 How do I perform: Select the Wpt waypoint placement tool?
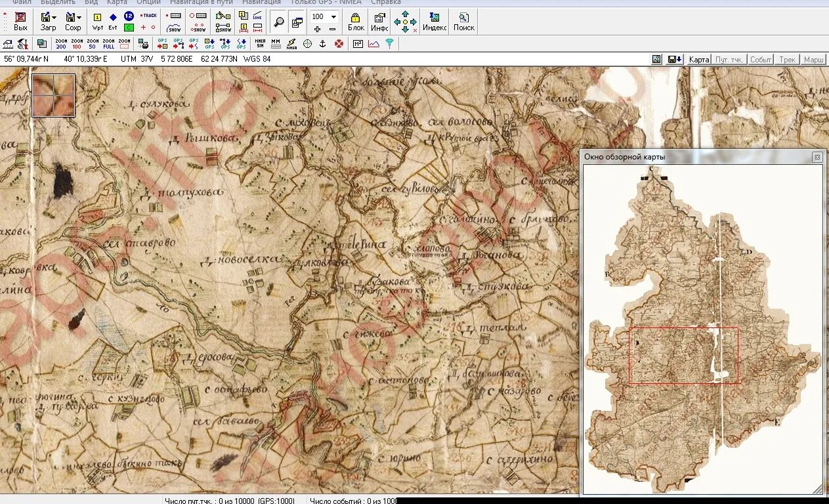[98, 22]
